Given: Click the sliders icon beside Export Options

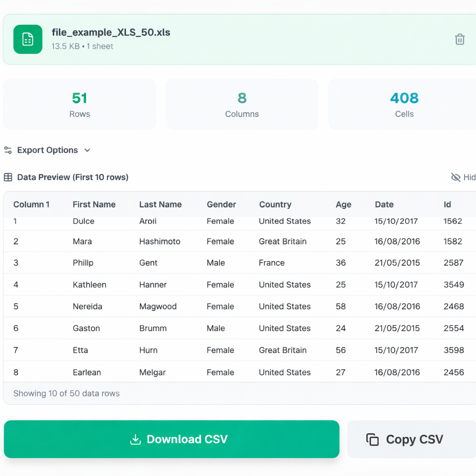Looking at the screenshot, I should click(8, 150).
